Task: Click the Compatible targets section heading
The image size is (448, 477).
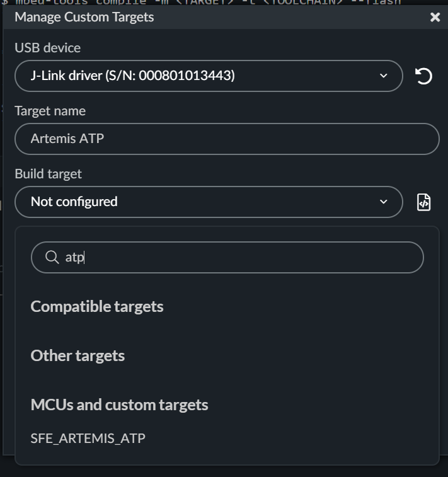Action: tap(97, 307)
